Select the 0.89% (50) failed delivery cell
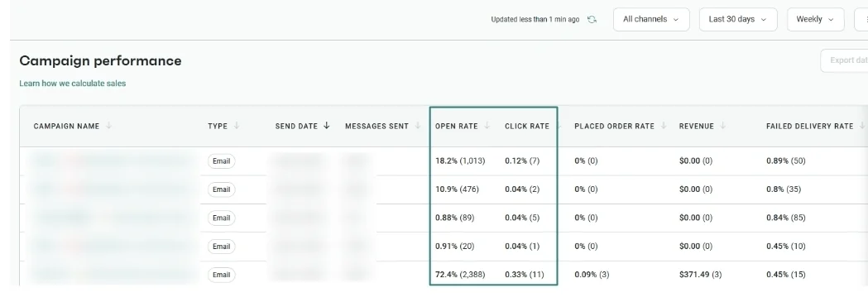This screenshot has width=868, height=302. pos(785,161)
